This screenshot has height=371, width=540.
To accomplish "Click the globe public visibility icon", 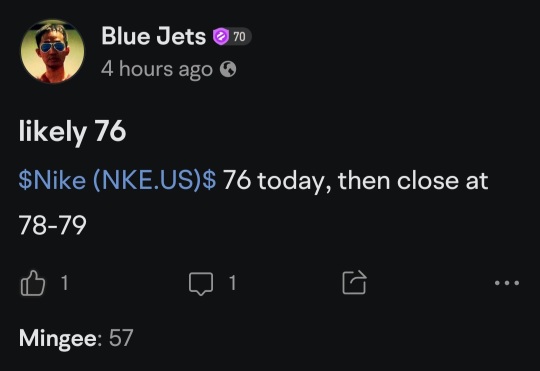I will [228, 69].
